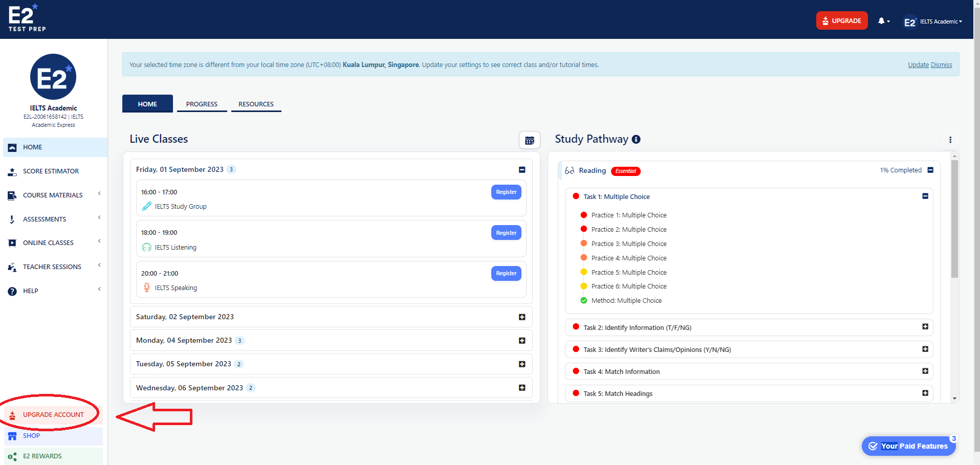Open SHOP in the sidebar
This screenshot has height=465, width=980.
53,436
